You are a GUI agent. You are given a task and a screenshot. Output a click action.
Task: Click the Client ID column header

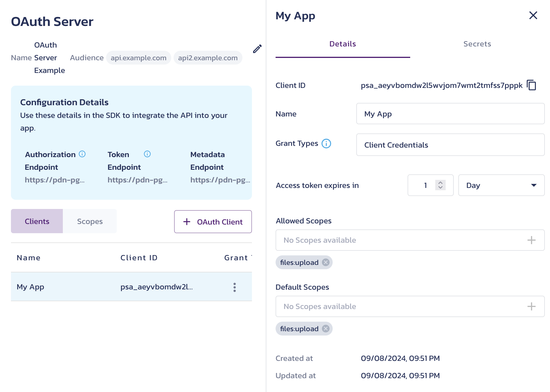[139, 258]
